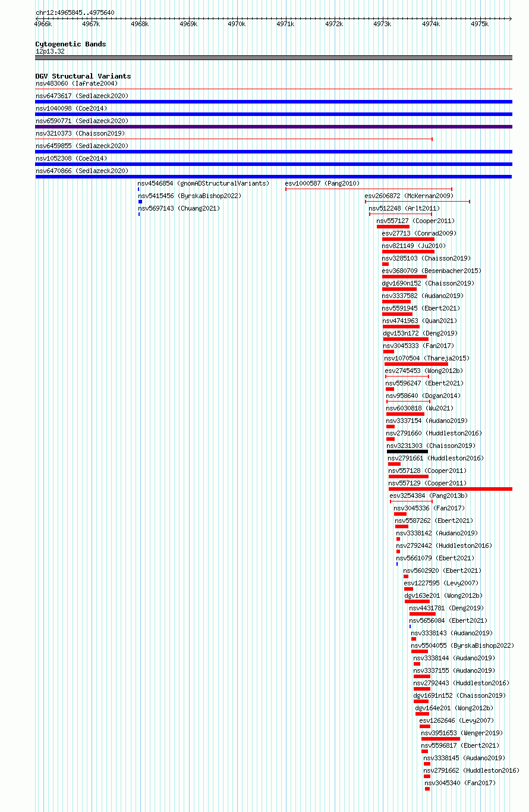Image resolution: width=529 pixels, height=812 pixels.
Task: Open nsv6470866 (Sedlazeck2020) variant label
Action: 82,171
